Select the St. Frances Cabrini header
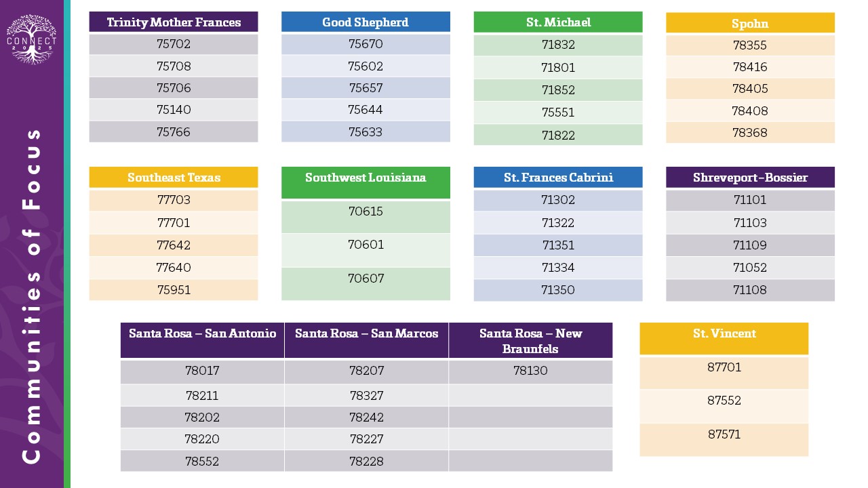The image size is (868, 488). tap(558, 178)
